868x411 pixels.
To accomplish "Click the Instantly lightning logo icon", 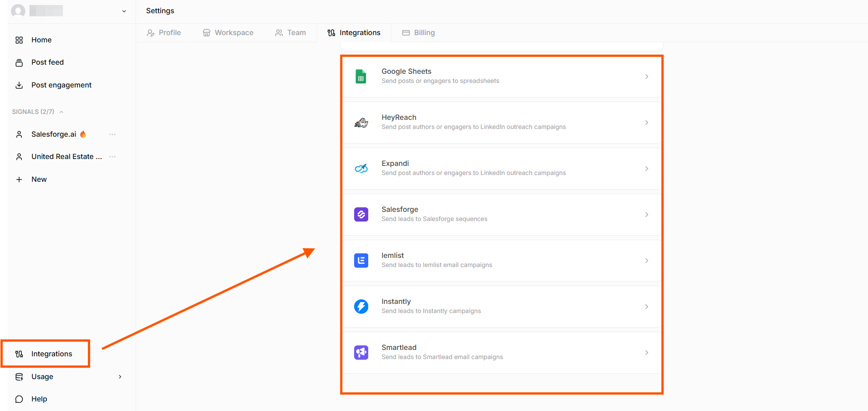I will (361, 307).
